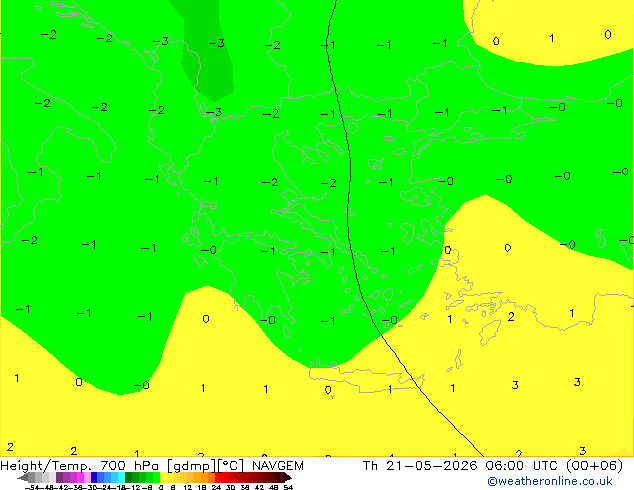The image size is (634, 490).
Task: Click the legend scale label 24
Action: [x=216, y=487]
